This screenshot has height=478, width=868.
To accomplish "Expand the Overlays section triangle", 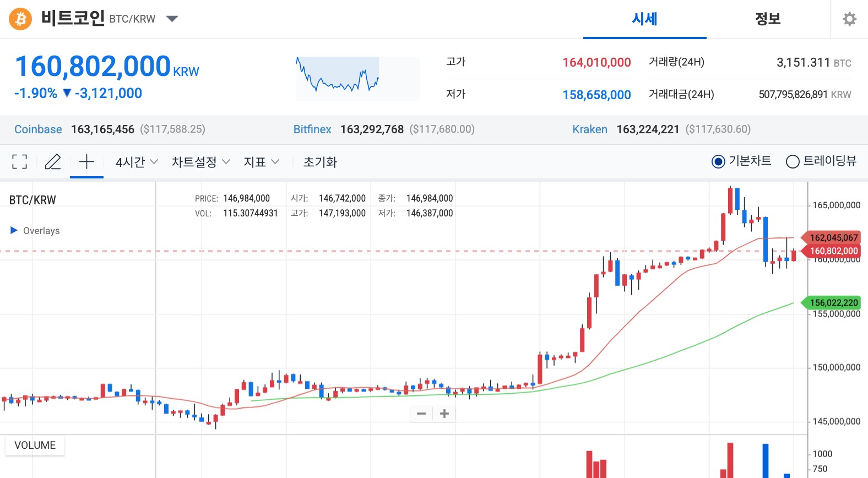I will [x=14, y=230].
